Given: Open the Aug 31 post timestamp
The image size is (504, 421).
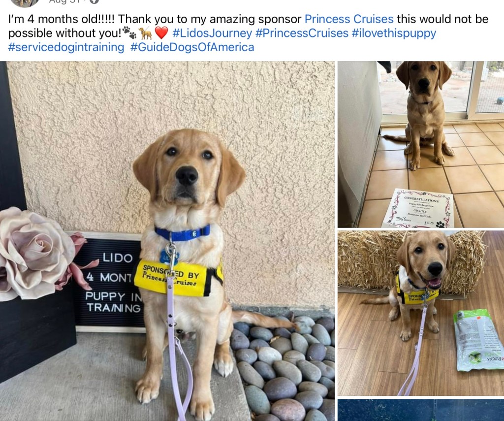Looking at the screenshot, I should 67,1.
